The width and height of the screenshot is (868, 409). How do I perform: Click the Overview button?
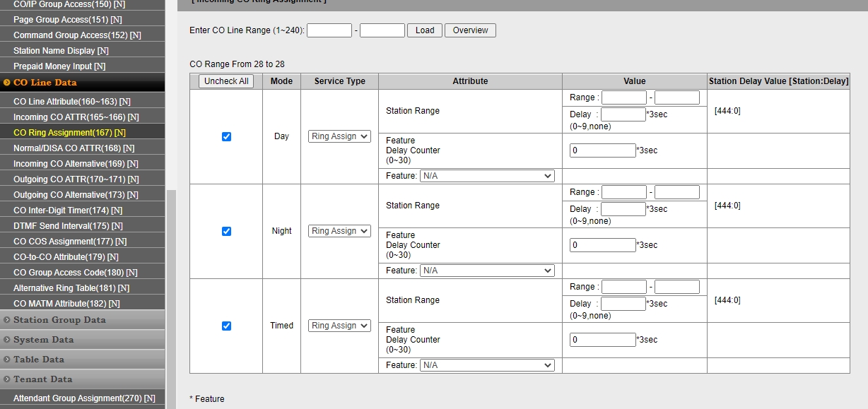tap(470, 30)
